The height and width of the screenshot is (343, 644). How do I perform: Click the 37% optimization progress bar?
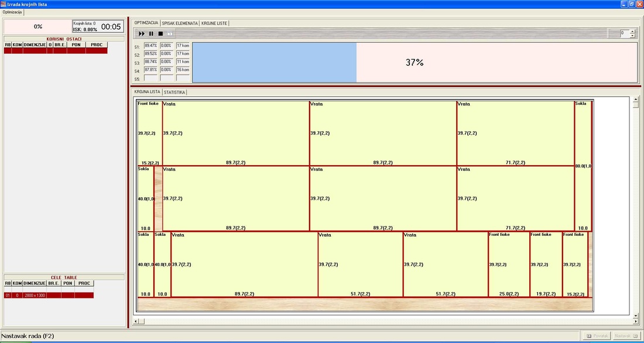click(x=414, y=62)
